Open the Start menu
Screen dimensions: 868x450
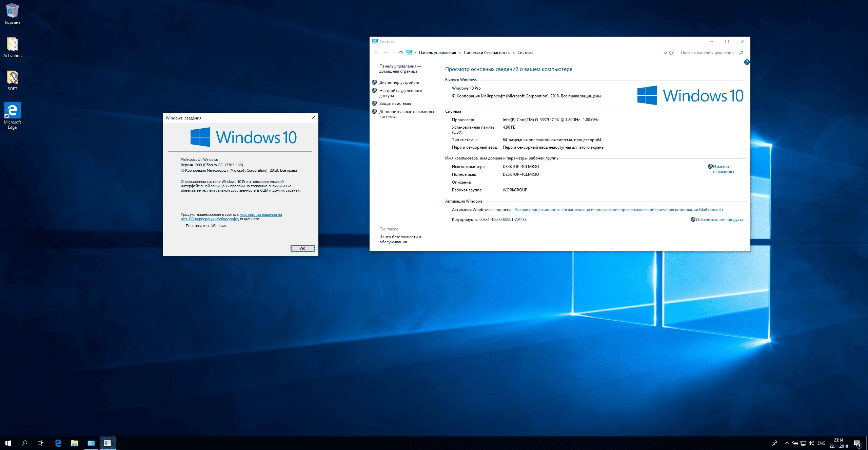tap(8, 443)
